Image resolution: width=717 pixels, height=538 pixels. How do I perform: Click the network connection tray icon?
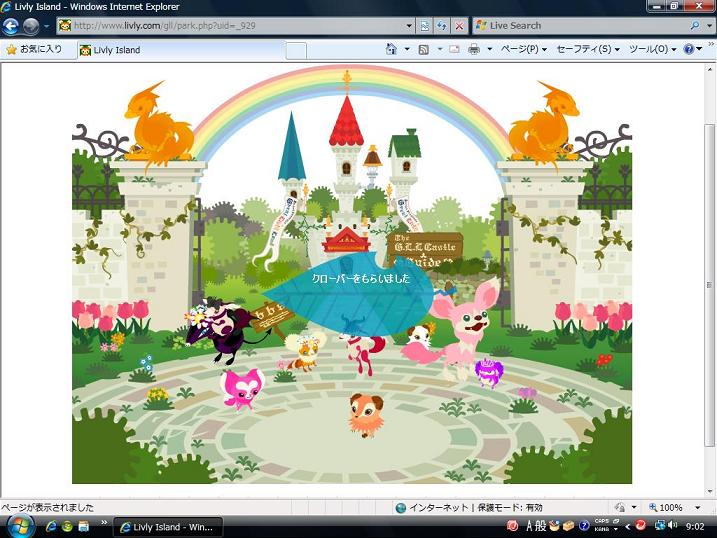tap(659, 526)
